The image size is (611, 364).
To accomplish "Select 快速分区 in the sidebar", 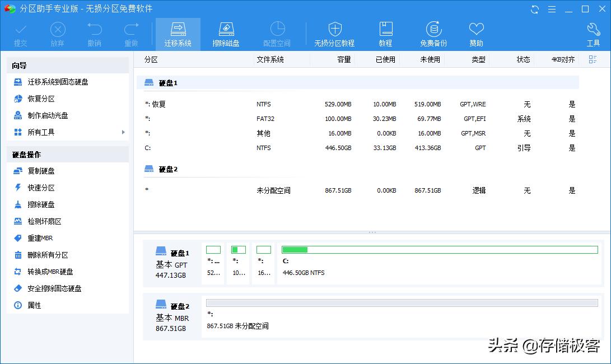I will tap(42, 188).
